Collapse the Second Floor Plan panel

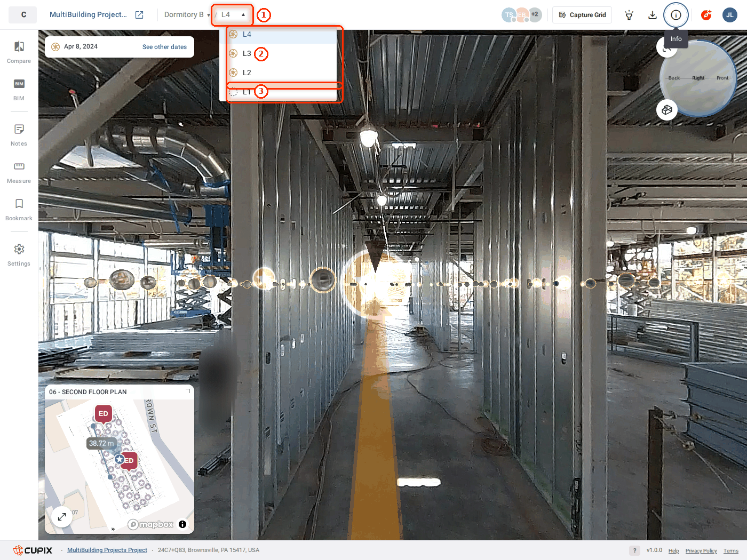pyautogui.click(x=187, y=392)
